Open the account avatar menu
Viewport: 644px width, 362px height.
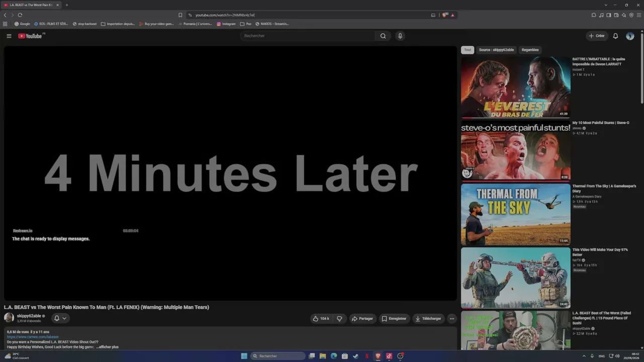click(x=630, y=36)
